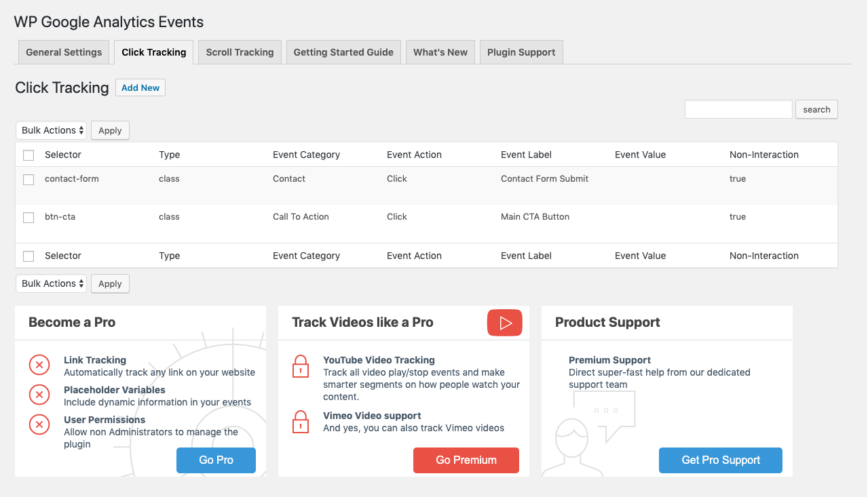Toggle select-all checkbox in table header
The height and width of the screenshot is (497, 868).
click(x=29, y=155)
